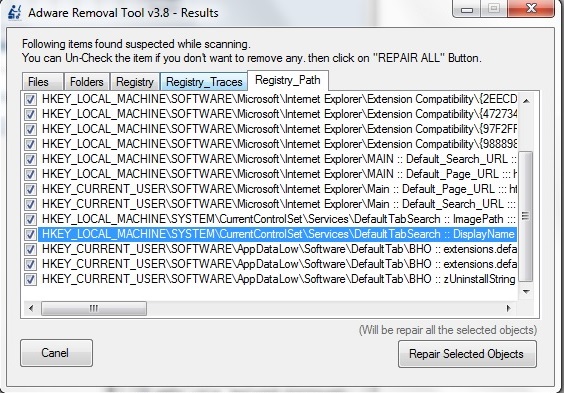The image size is (564, 393).
Task: Switch to the Registry_Traces tab
Action: coord(204,82)
